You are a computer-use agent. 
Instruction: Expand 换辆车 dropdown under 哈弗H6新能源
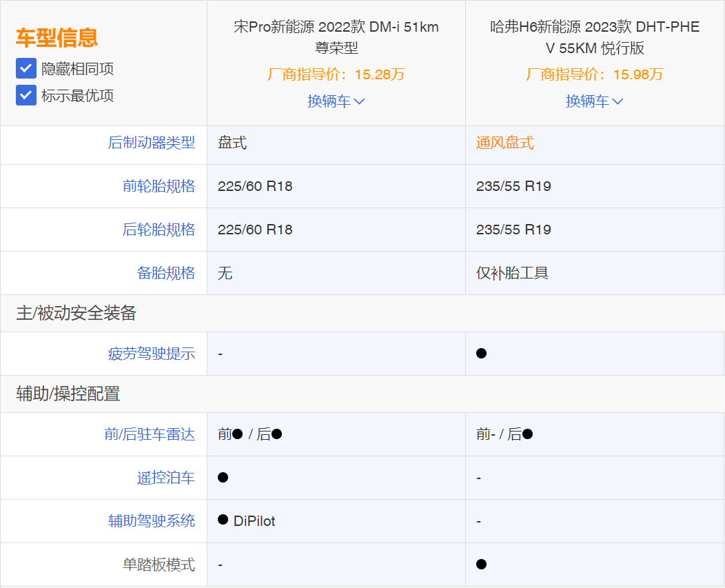click(594, 101)
